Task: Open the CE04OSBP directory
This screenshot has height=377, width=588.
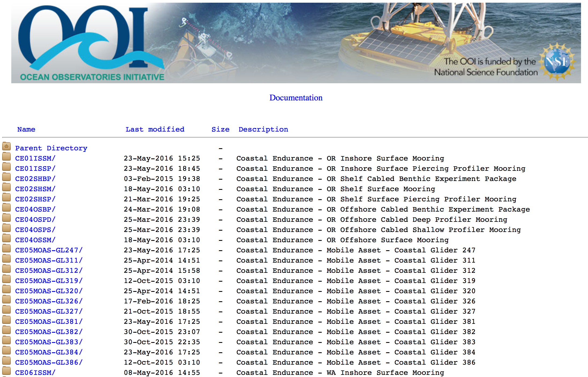Action: point(35,209)
